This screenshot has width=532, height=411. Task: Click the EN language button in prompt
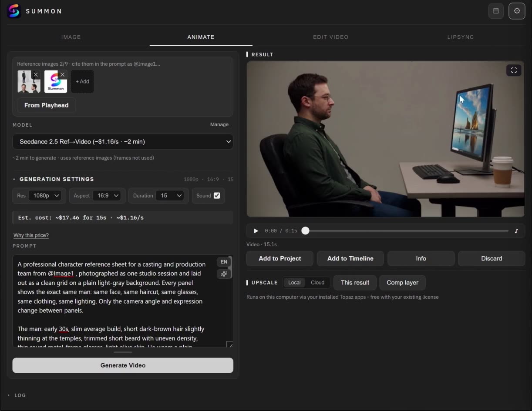(224, 262)
